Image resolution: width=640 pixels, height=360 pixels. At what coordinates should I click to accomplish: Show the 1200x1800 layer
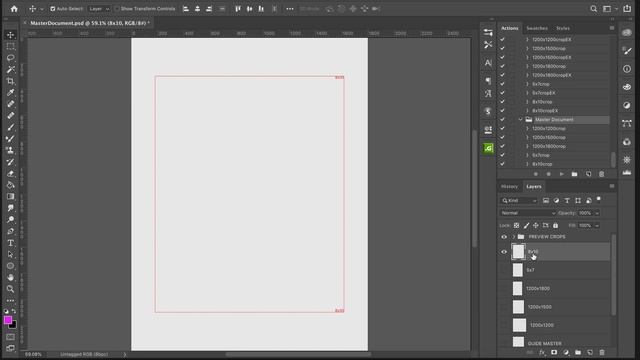504,289
